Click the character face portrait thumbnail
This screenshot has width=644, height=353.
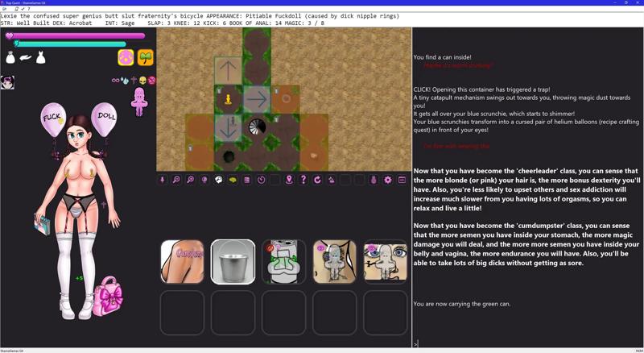[7, 82]
